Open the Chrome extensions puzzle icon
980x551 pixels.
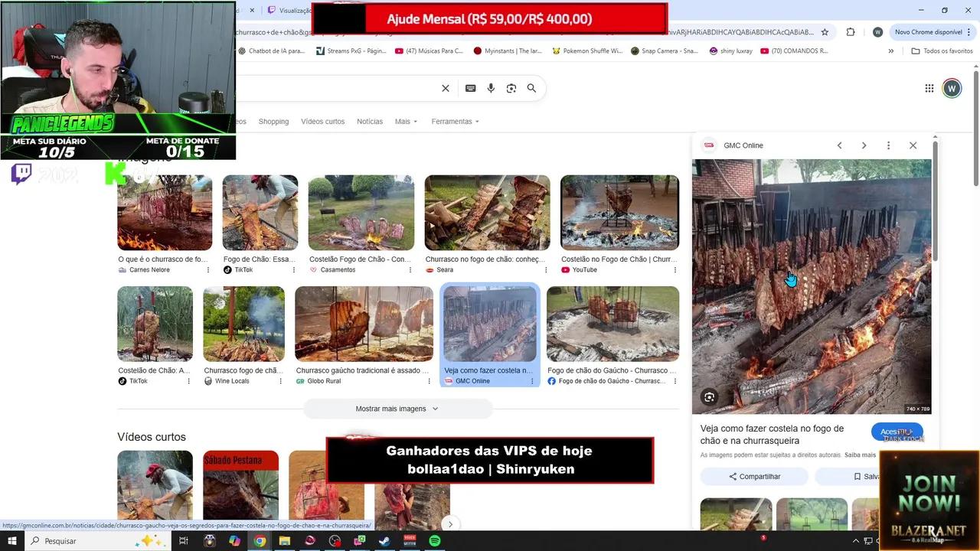coord(851,32)
